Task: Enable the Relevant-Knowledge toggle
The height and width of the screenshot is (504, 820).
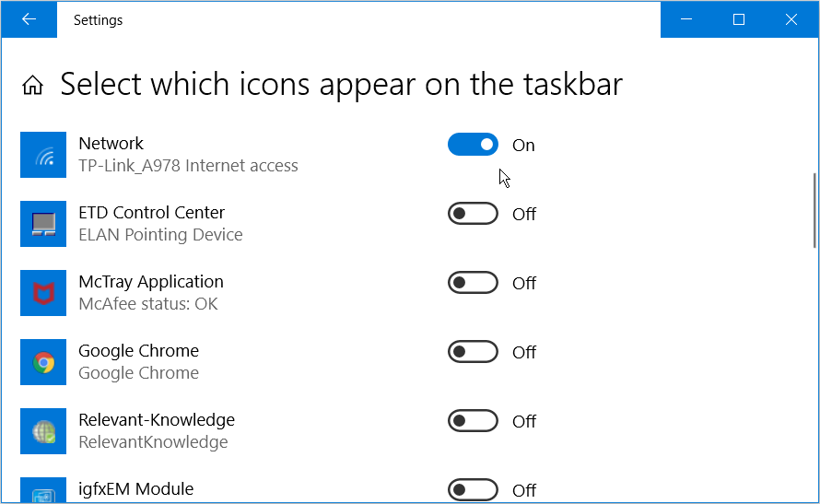Action: [473, 421]
